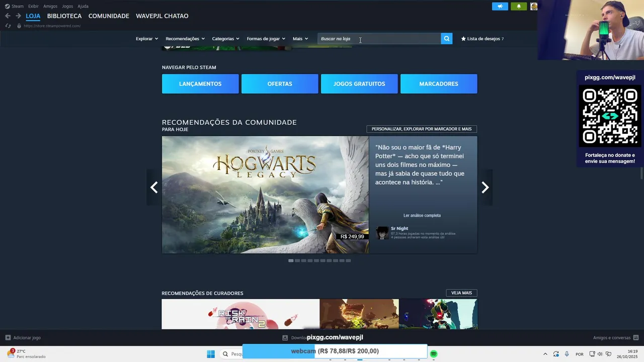Image resolution: width=644 pixels, height=362 pixels.
Task: Select the last carousel page dot
Action: [348, 260]
